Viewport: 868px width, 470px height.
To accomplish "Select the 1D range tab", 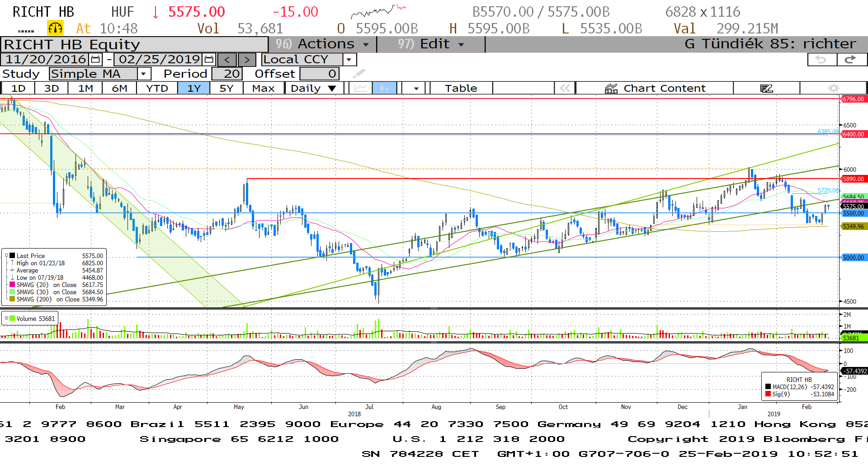I will [x=18, y=88].
